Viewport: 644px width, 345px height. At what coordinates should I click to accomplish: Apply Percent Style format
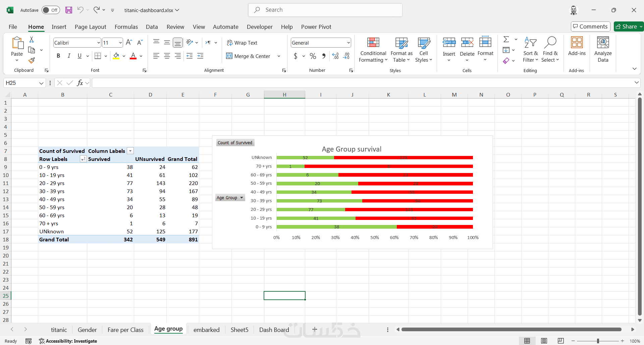(x=313, y=56)
